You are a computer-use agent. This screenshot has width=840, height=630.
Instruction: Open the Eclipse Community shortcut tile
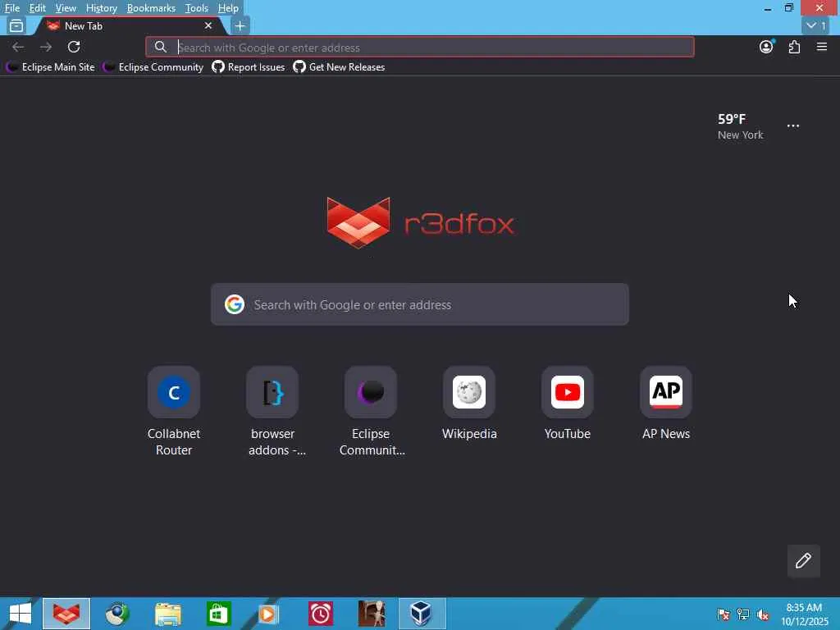click(371, 411)
